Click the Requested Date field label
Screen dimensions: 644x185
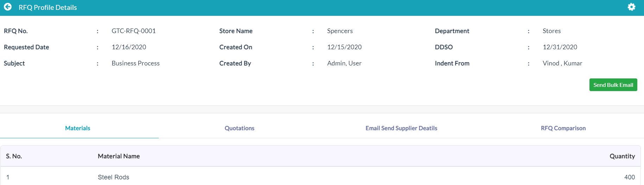pos(26,47)
